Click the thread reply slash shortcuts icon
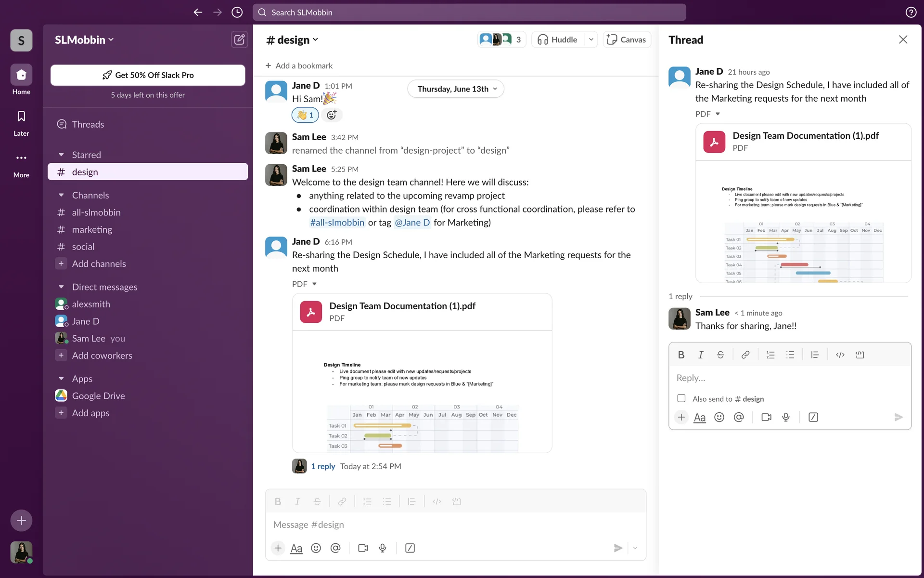924x578 pixels. (x=813, y=417)
